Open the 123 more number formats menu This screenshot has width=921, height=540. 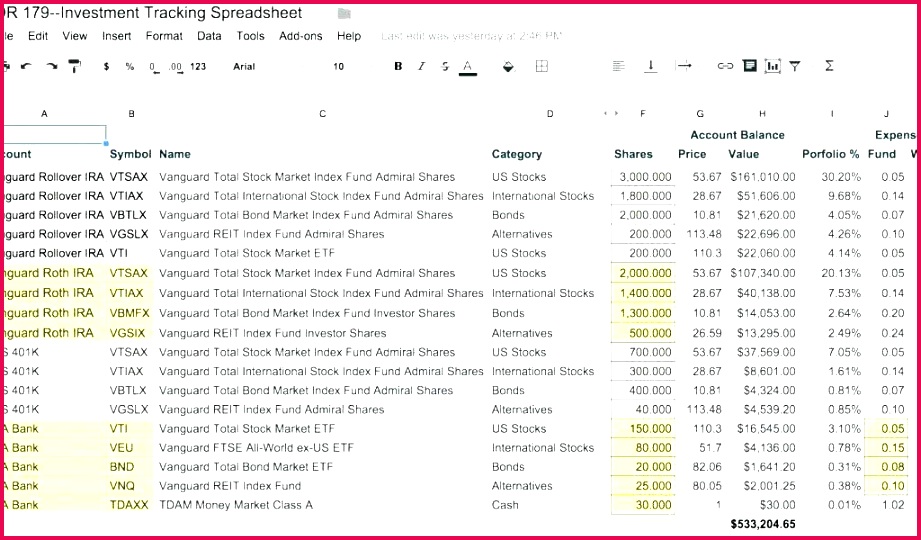click(x=199, y=66)
